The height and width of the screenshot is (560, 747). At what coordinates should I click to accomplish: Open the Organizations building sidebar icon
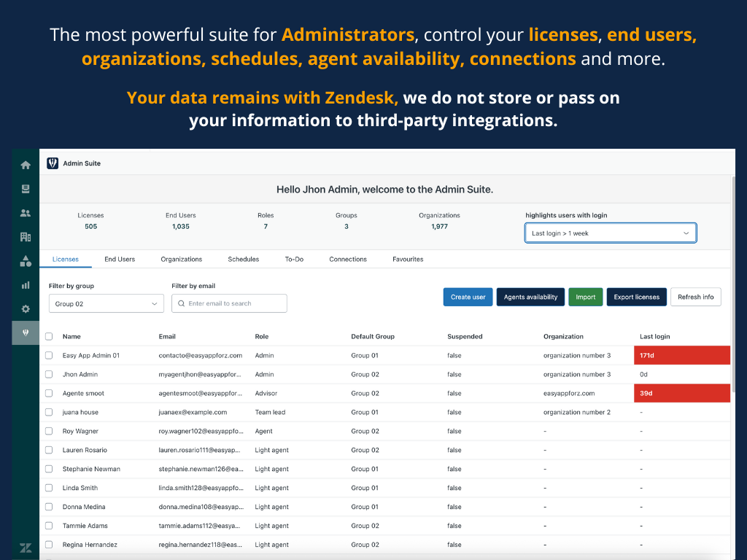point(26,237)
